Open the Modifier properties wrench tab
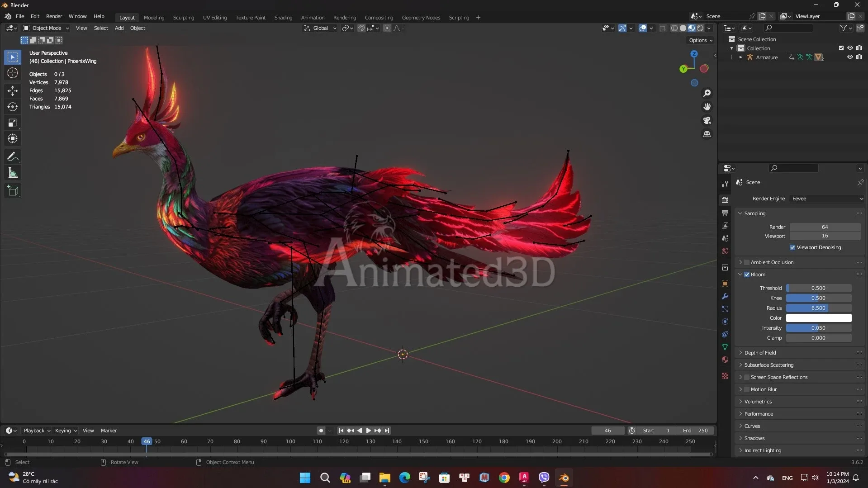868x488 pixels. tap(725, 296)
